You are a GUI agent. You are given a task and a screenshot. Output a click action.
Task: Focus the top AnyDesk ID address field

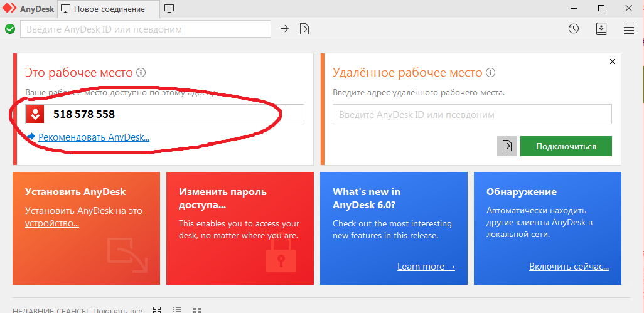tap(146, 29)
